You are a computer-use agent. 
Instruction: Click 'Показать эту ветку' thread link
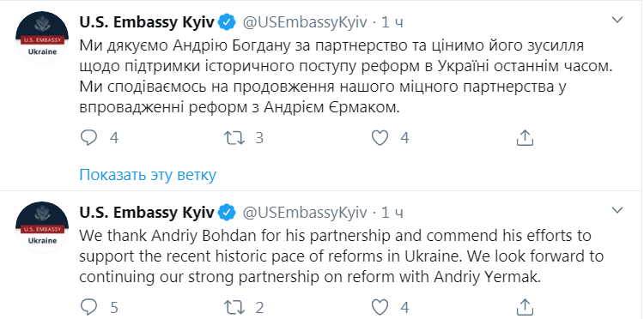tap(148, 175)
